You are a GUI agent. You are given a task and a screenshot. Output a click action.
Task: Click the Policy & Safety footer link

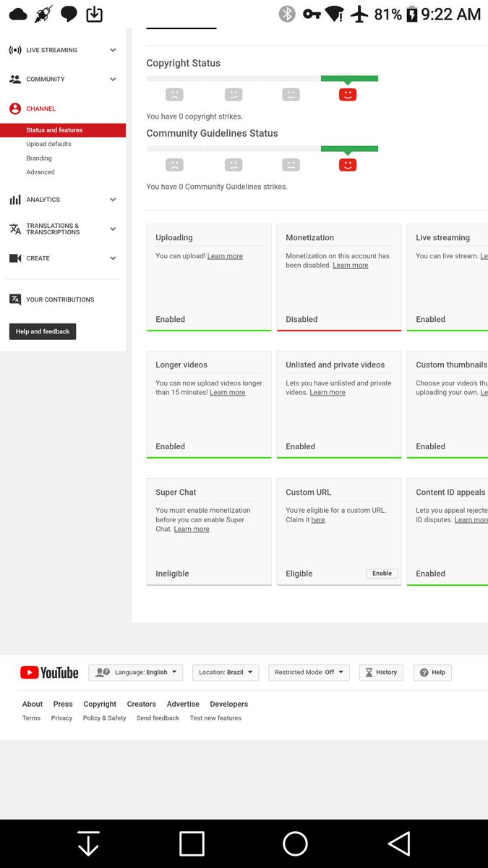click(x=105, y=718)
